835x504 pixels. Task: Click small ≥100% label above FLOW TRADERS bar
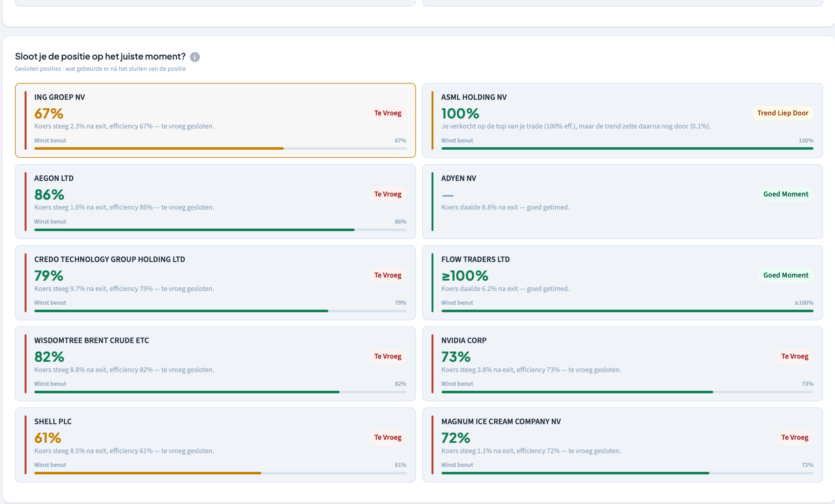804,303
